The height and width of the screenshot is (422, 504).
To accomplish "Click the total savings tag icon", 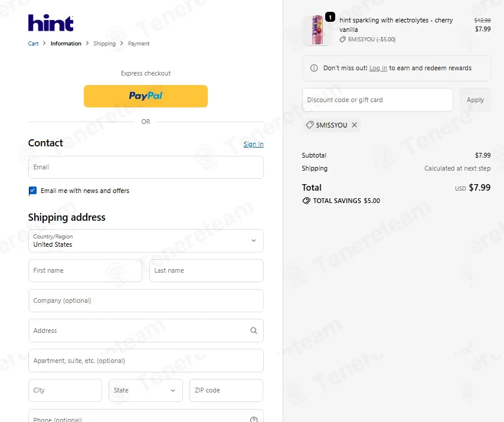I will click(x=306, y=201).
